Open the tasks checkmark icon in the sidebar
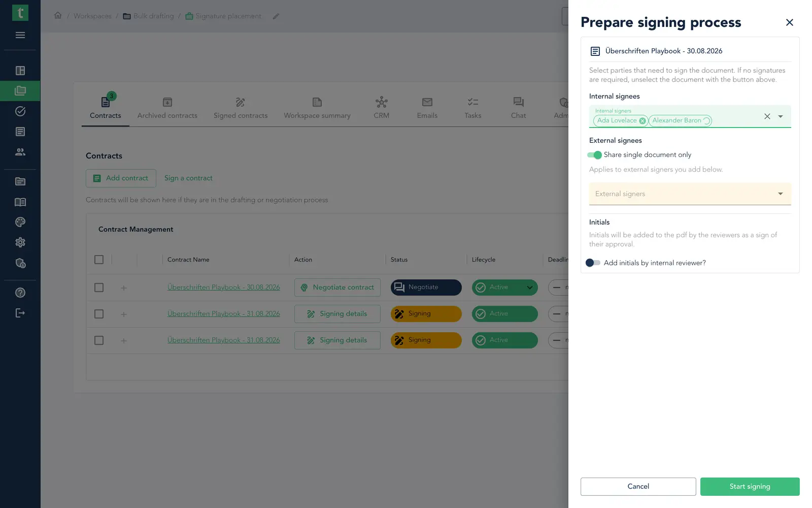 [20, 111]
